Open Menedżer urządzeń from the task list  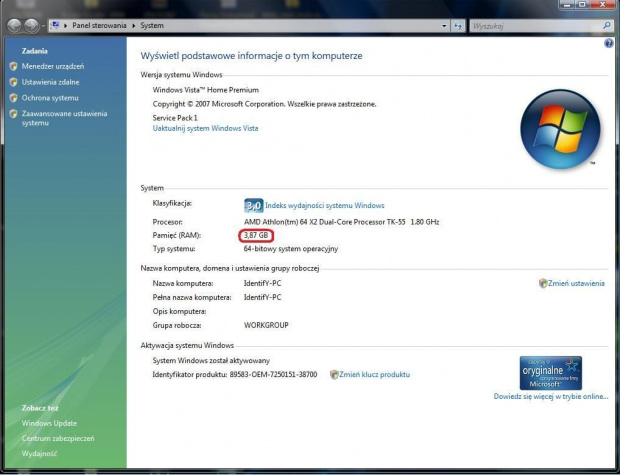pyautogui.click(x=53, y=66)
